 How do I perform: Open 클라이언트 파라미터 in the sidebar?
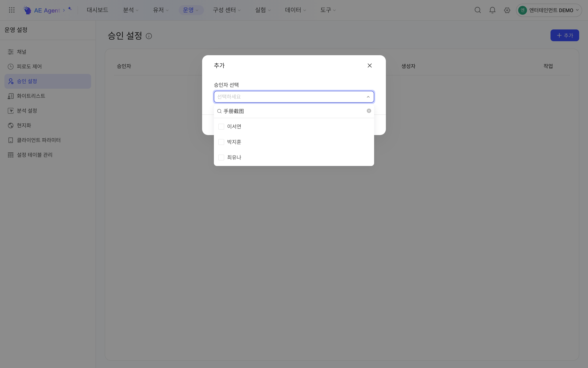point(48,140)
